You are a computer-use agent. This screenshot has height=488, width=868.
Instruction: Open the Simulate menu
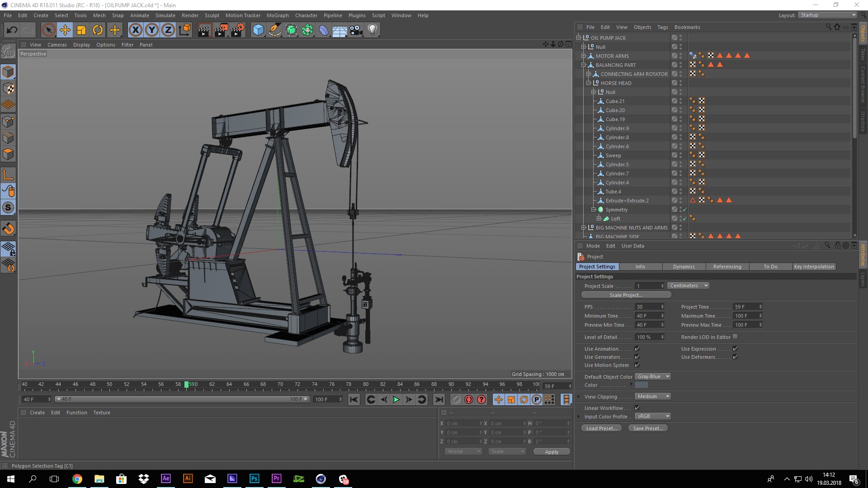pyautogui.click(x=165, y=15)
